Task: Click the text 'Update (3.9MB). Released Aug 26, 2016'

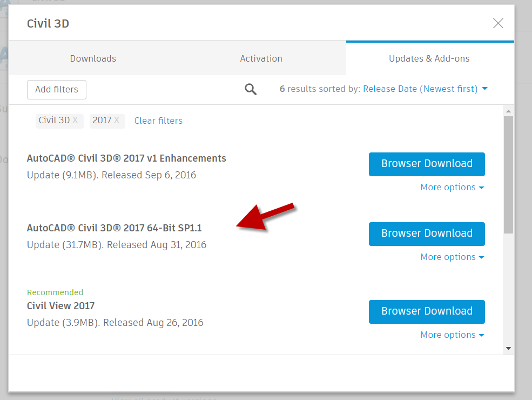Action: (x=115, y=322)
